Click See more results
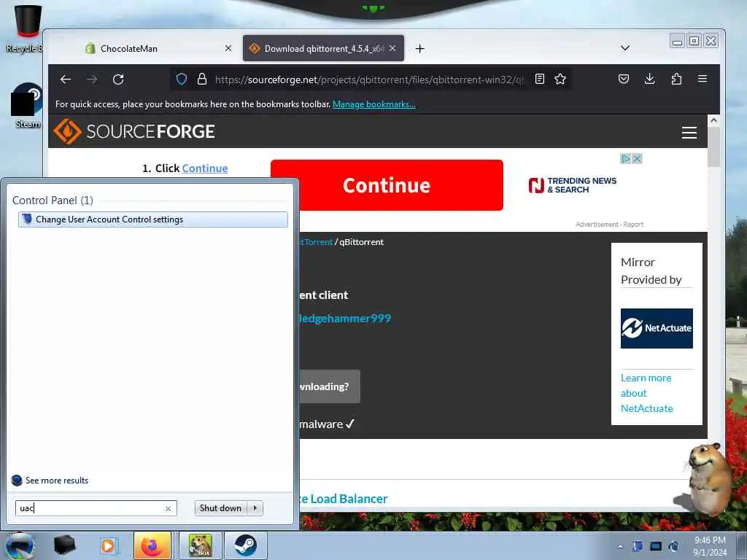The image size is (747, 560). 50,480
